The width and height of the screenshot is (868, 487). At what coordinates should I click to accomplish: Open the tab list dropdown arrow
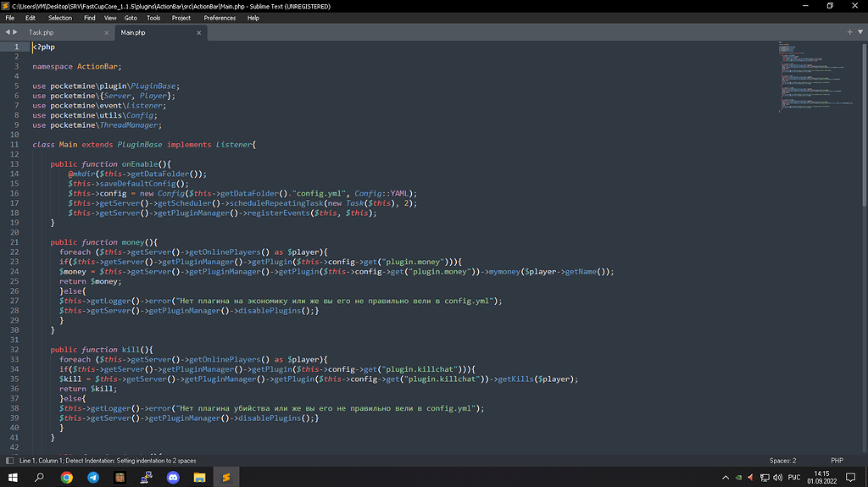pos(860,31)
